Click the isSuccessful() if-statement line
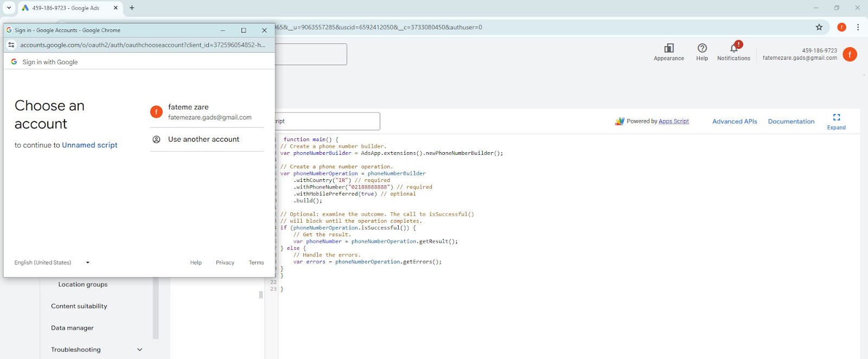Image resolution: width=868 pixels, height=359 pixels. click(x=348, y=228)
